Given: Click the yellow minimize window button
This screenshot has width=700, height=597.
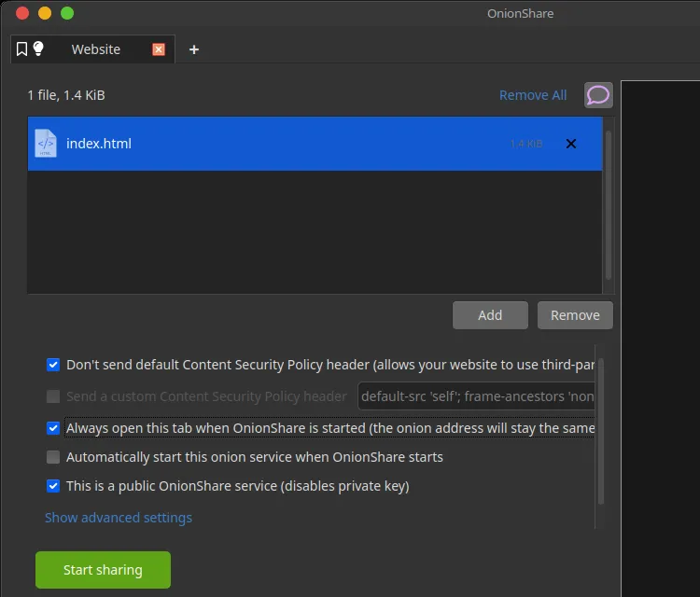Looking at the screenshot, I should tap(45, 13).
